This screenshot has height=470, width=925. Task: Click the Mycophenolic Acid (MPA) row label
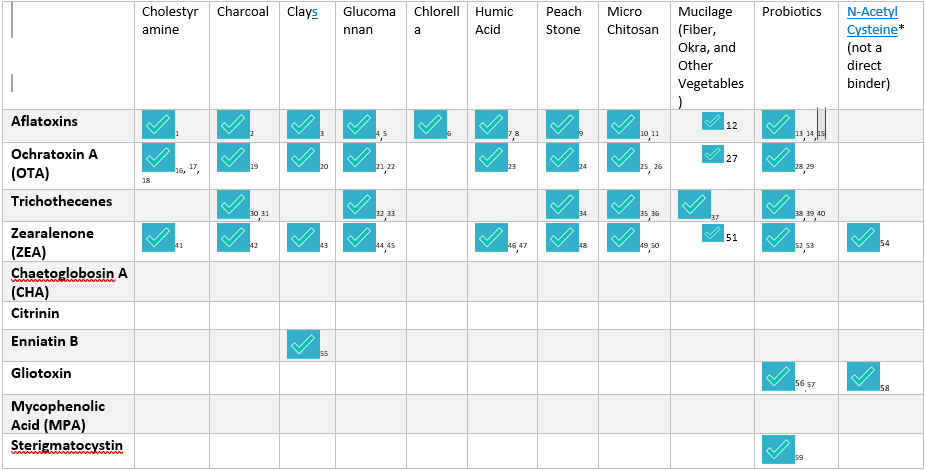point(58,415)
